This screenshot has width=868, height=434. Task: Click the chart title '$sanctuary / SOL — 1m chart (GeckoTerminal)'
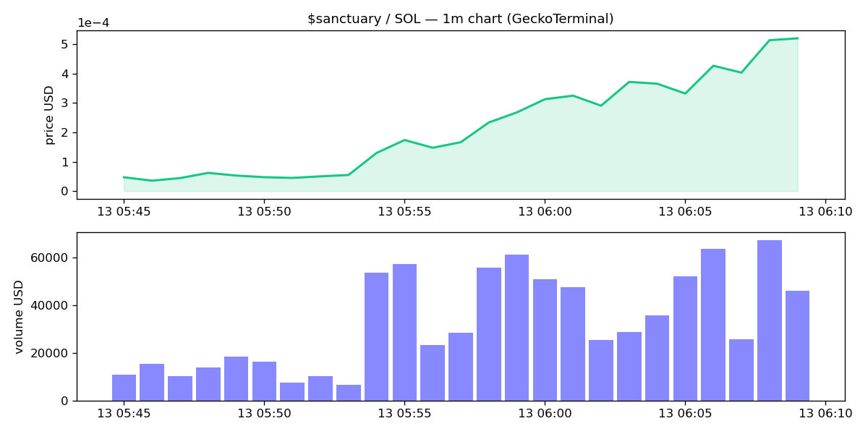tap(460, 19)
